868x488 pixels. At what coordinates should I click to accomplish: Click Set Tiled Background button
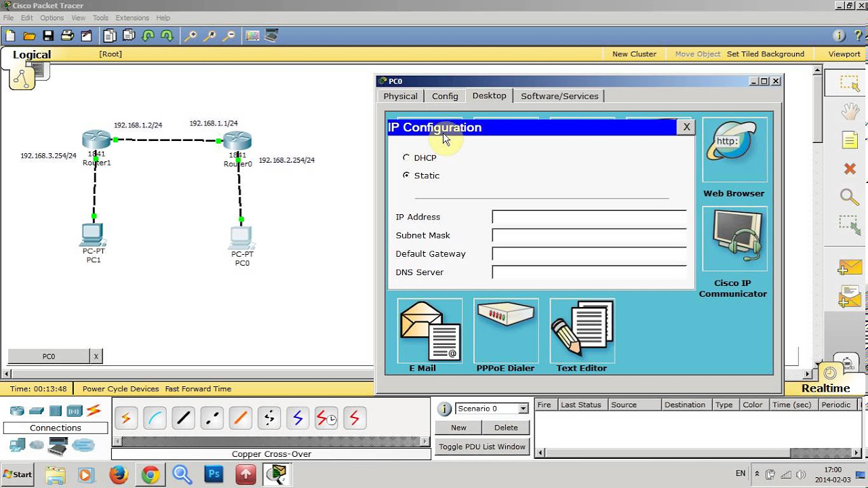click(766, 54)
